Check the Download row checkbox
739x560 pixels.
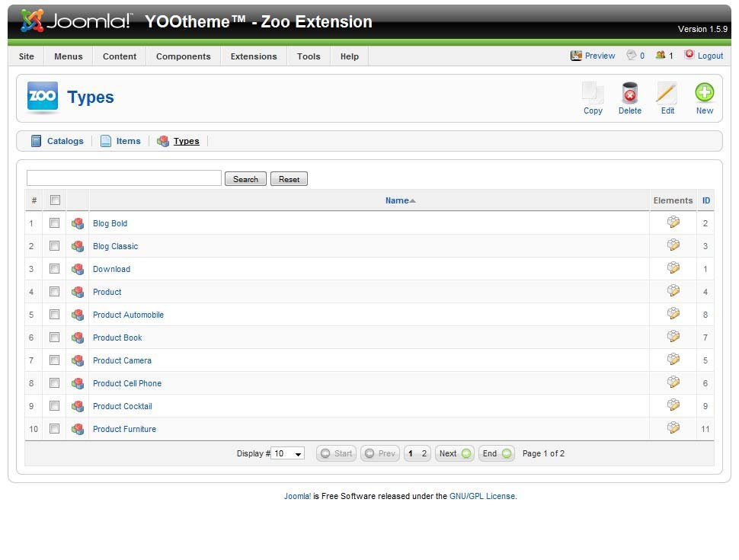tap(55, 269)
